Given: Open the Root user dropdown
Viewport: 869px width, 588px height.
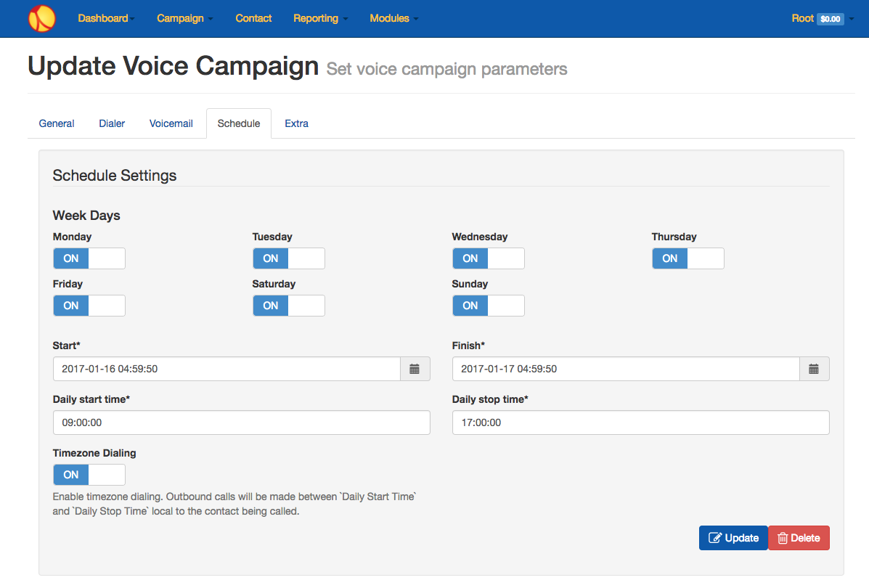Looking at the screenshot, I should click(x=823, y=18).
